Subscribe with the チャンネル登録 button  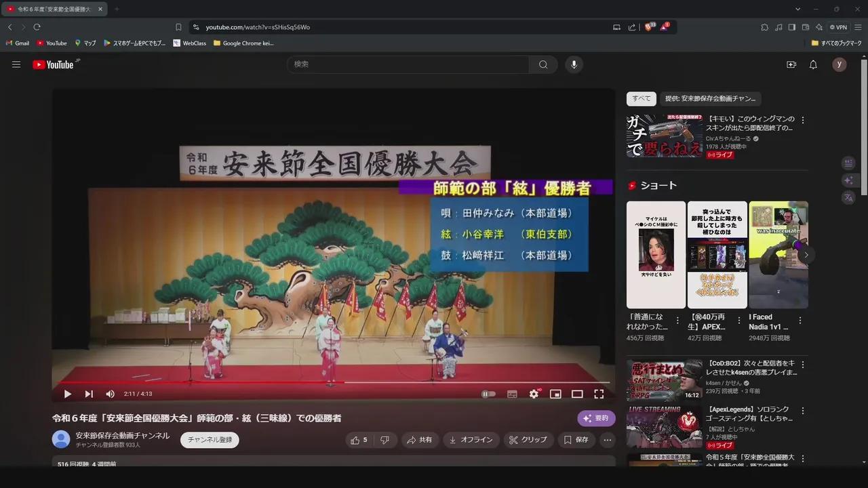(210, 440)
